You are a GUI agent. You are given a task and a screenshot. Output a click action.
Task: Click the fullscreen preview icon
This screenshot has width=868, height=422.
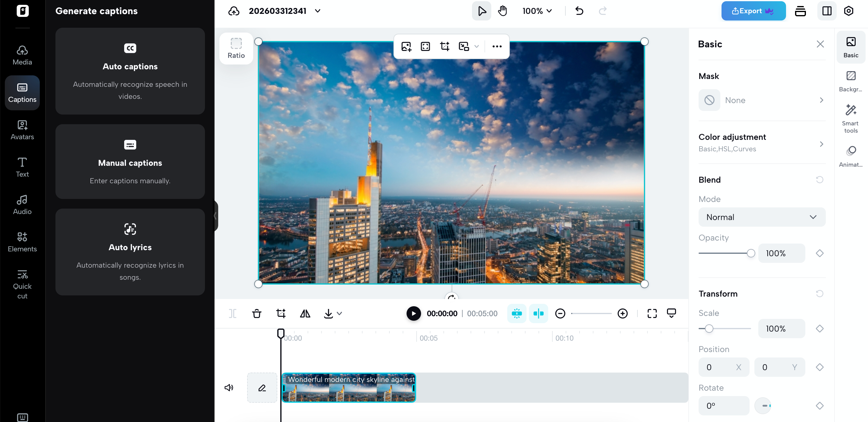click(652, 313)
